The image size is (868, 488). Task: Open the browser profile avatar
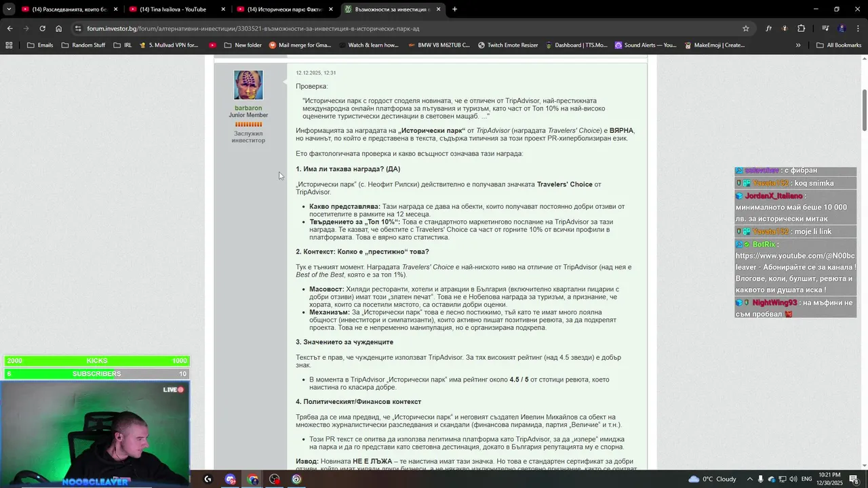pyautogui.click(x=842, y=28)
